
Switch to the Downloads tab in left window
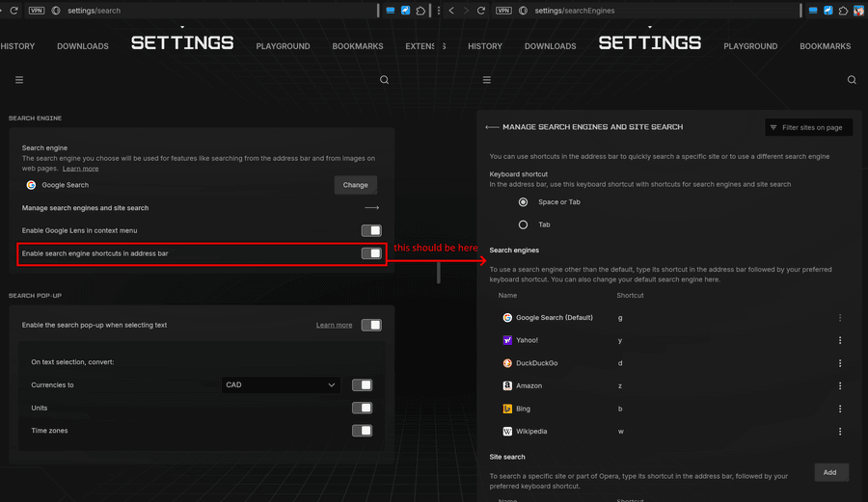(83, 46)
